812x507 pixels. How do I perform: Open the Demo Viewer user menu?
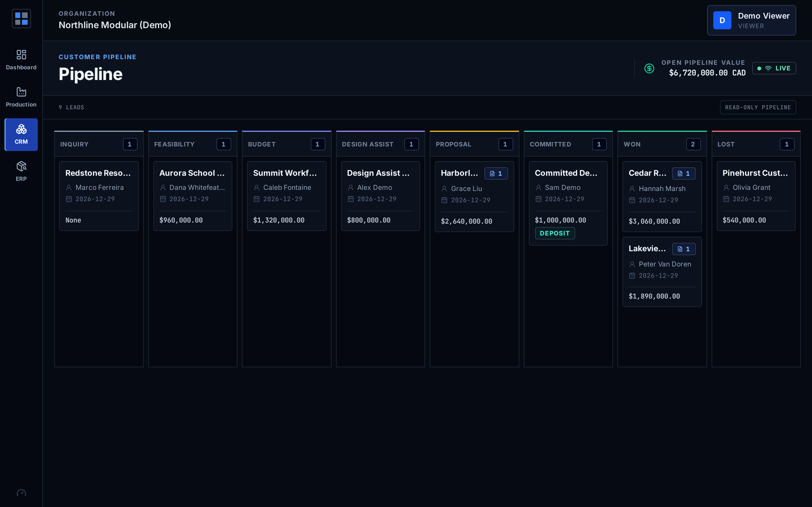point(751,20)
